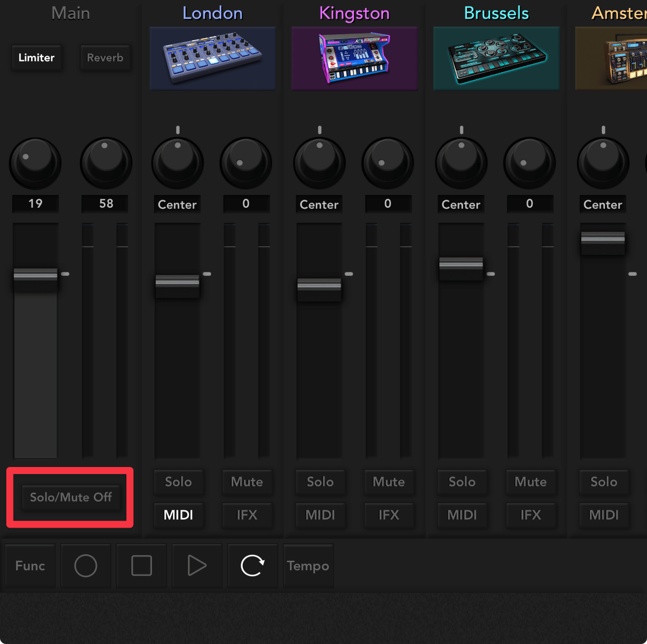Open the Kingston arcade synth instrument
Screen dimensions: 647x644
click(354, 58)
